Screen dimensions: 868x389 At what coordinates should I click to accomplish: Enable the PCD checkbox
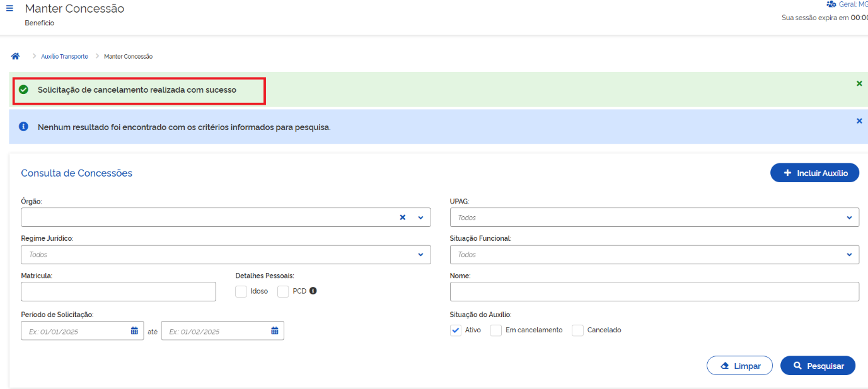(283, 291)
